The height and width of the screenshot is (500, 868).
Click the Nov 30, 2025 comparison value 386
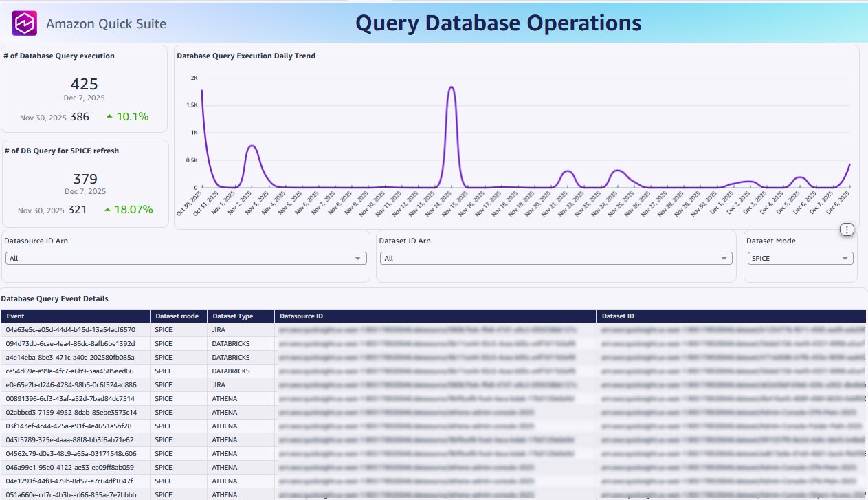pos(79,116)
